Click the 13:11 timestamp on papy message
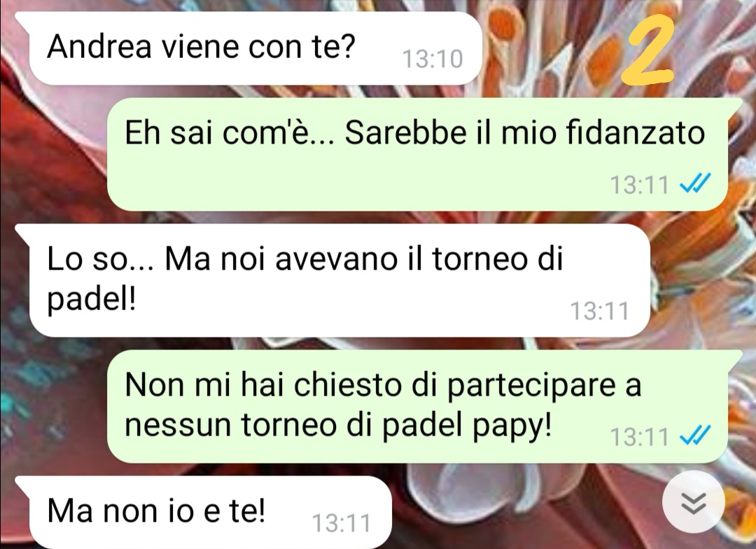The width and height of the screenshot is (756, 549). point(639,436)
